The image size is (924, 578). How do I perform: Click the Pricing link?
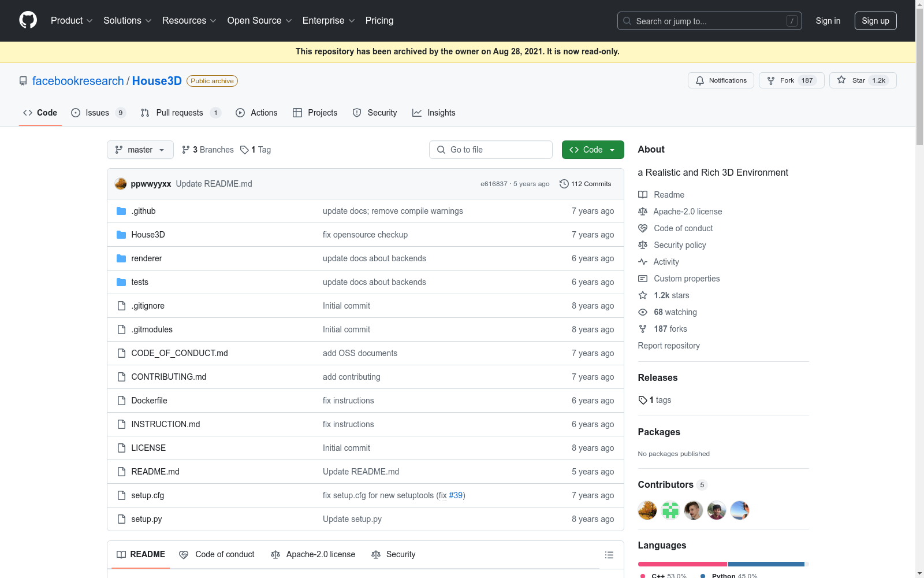(379, 21)
